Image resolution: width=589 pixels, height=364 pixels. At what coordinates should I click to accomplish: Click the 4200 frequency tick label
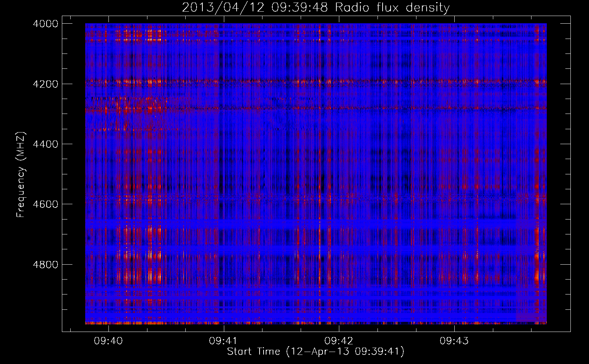pyautogui.click(x=46, y=84)
